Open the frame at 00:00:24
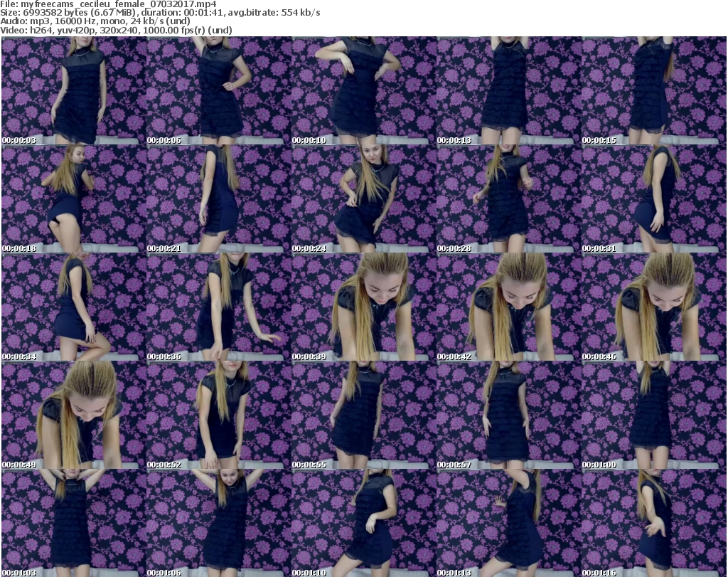Screen dimensions: 728x577 tap(363, 198)
